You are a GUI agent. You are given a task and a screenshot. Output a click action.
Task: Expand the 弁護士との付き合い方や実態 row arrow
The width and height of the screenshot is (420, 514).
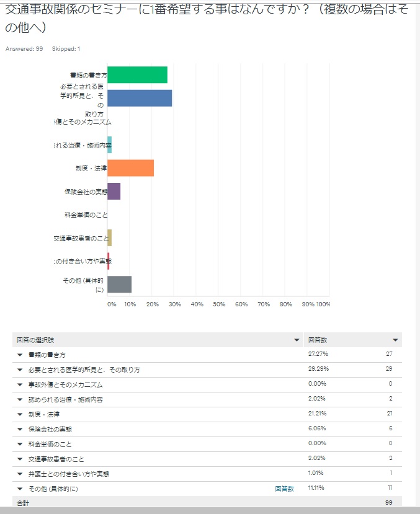tap(20, 474)
